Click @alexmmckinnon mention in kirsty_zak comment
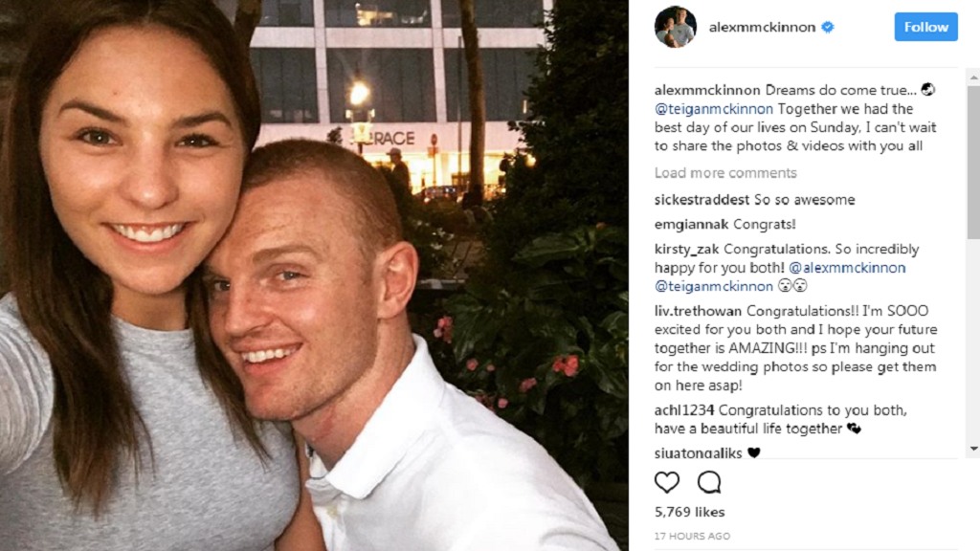Image resolution: width=980 pixels, height=551 pixels. [847, 268]
